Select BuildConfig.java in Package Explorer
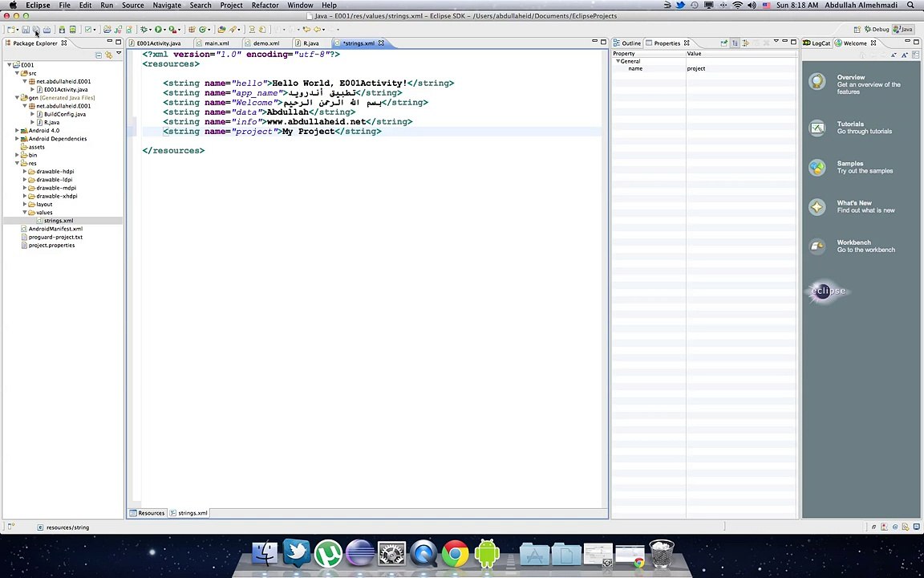This screenshot has height=578, width=924. pyautogui.click(x=64, y=115)
